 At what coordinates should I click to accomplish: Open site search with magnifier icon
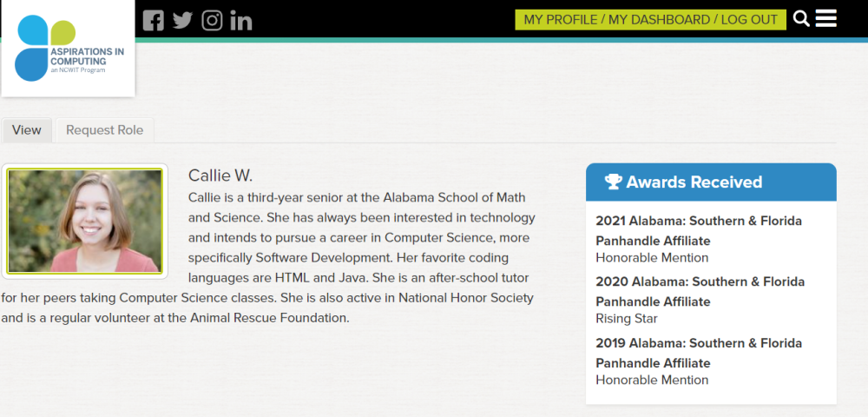[801, 19]
